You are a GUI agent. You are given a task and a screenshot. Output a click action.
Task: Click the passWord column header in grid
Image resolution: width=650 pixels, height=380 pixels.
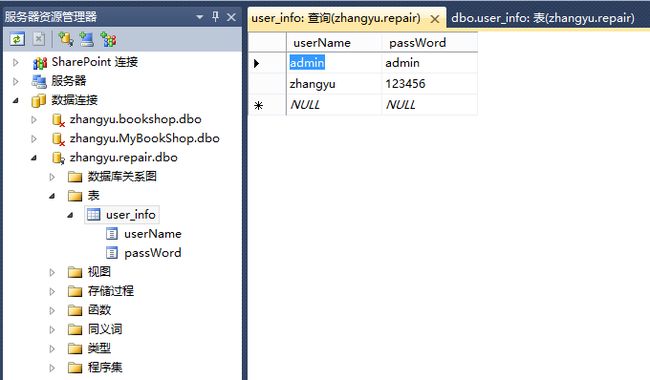[x=429, y=42]
